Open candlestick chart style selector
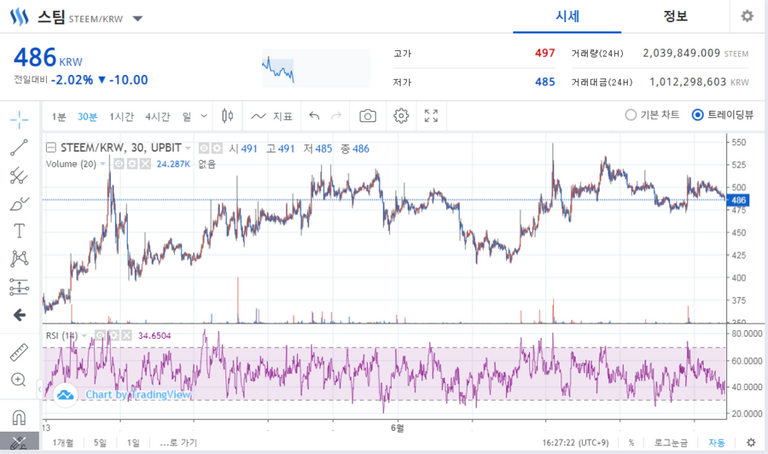The width and height of the screenshot is (768, 454). pyautogui.click(x=227, y=116)
